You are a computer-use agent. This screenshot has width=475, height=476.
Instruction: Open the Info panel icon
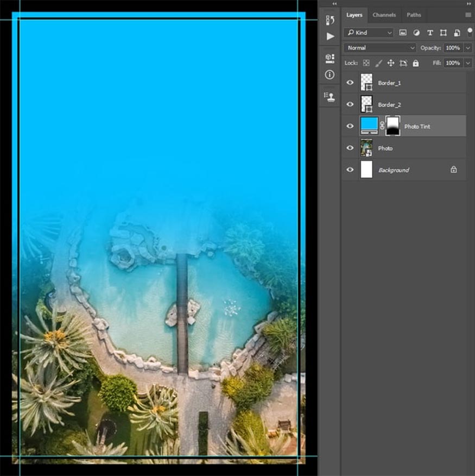[330, 74]
